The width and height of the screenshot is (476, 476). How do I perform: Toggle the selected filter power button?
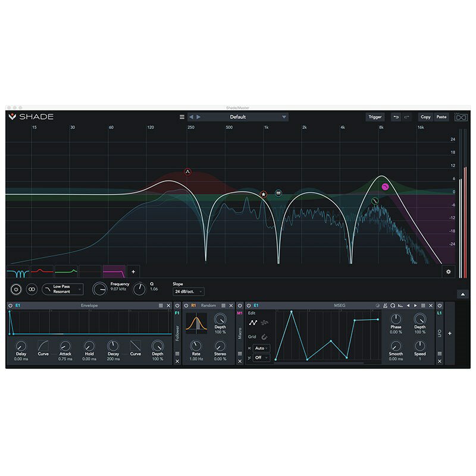point(16,289)
